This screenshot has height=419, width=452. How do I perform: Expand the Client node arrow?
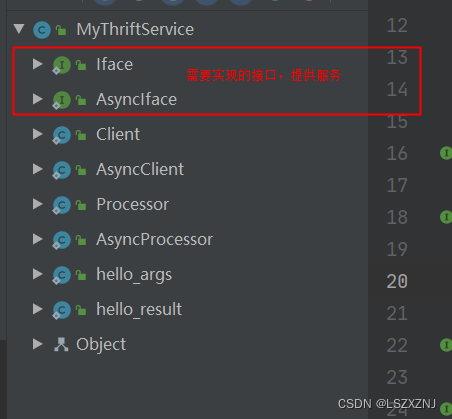tap(38, 134)
